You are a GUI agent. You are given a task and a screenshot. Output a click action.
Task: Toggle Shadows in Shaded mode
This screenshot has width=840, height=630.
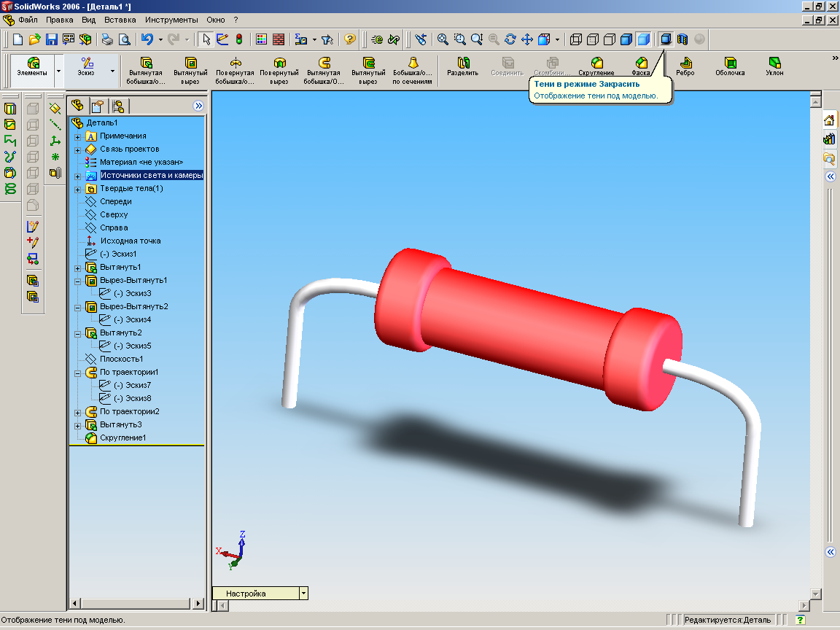pyautogui.click(x=666, y=39)
